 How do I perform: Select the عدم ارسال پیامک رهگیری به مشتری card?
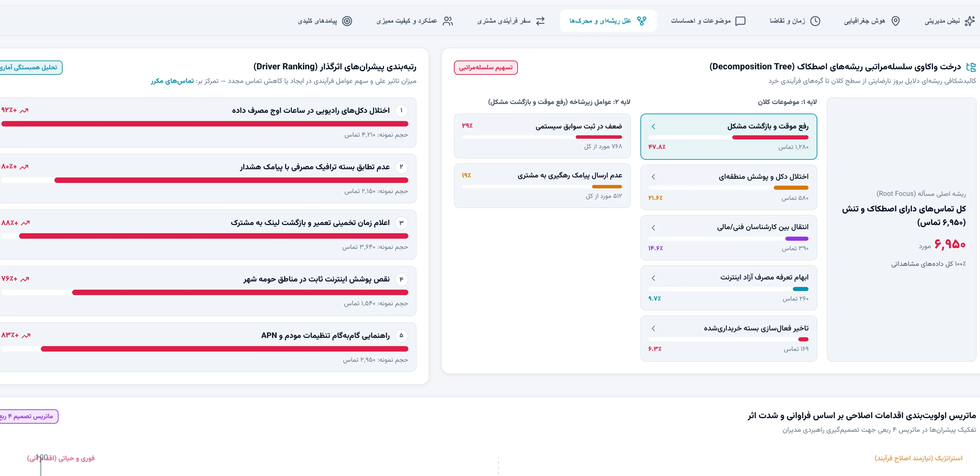pos(542,186)
